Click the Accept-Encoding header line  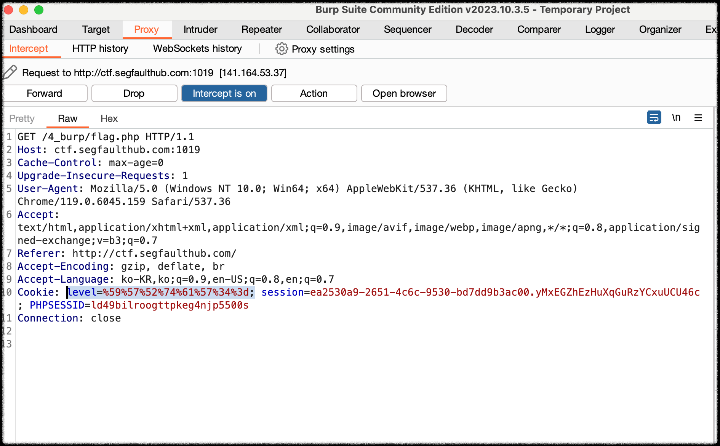[x=121, y=266]
